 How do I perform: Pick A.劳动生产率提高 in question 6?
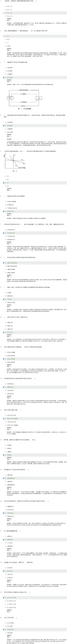pos(11,201)
